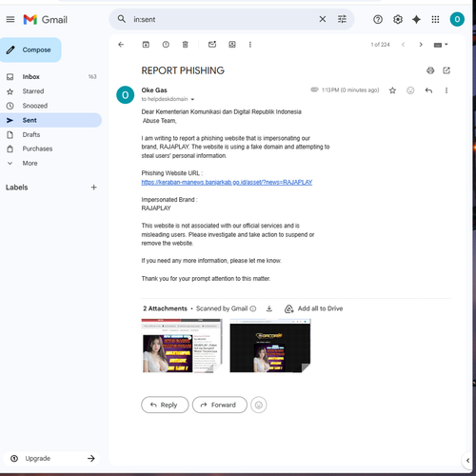
Task: Add emoji reaction beside message time
Action: 410,90
